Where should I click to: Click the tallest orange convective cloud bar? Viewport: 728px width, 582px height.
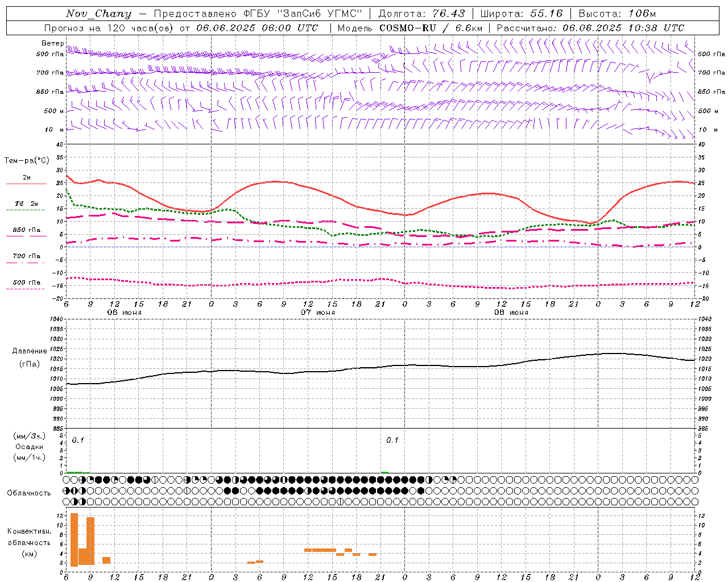(75, 540)
